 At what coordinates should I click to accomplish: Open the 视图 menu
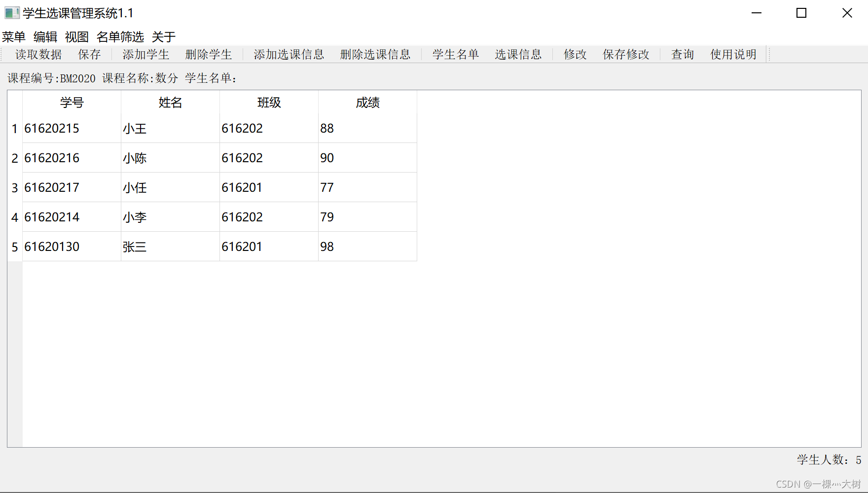tap(77, 37)
